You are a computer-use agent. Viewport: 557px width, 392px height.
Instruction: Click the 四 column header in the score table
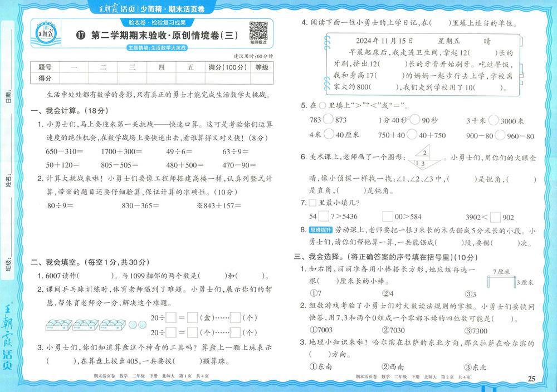coord(162,67)
